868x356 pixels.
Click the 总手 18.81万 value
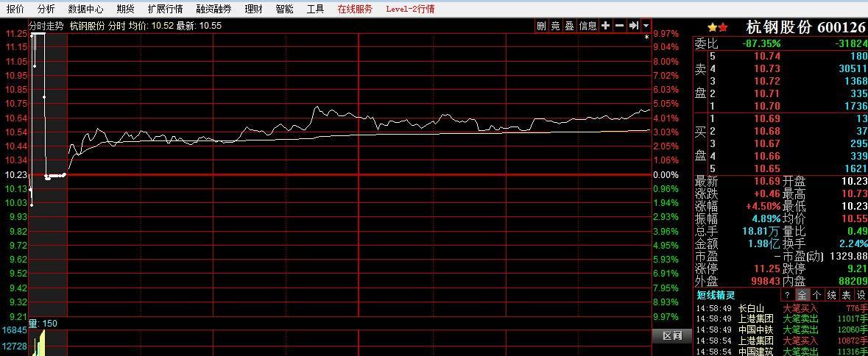click(761, 231)
